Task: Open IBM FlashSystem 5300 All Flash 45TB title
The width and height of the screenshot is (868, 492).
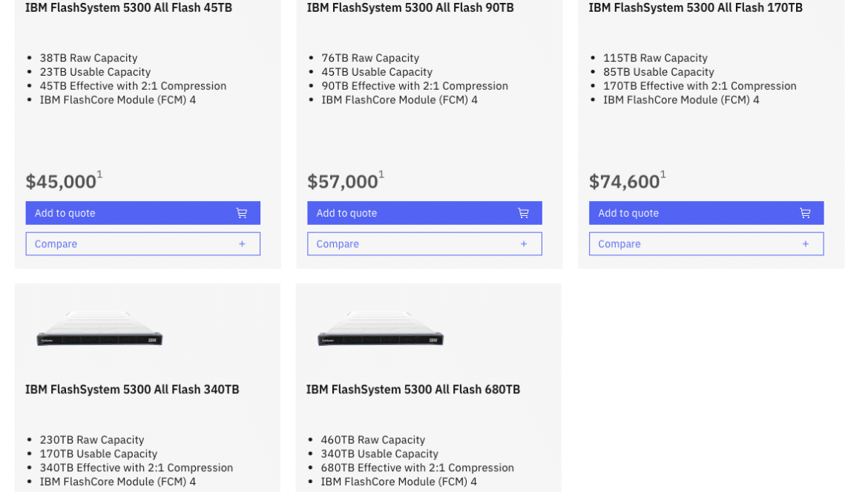Action: pos(128,7)
